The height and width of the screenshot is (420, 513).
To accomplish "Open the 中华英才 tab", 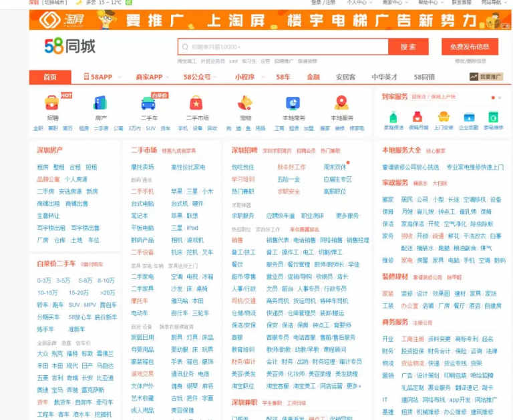I will click(x=385, y=77).
